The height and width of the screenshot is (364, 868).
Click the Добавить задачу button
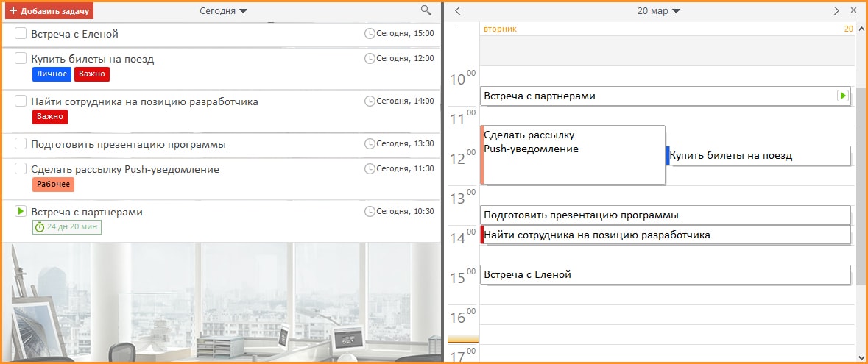click(x=49, y=10)
